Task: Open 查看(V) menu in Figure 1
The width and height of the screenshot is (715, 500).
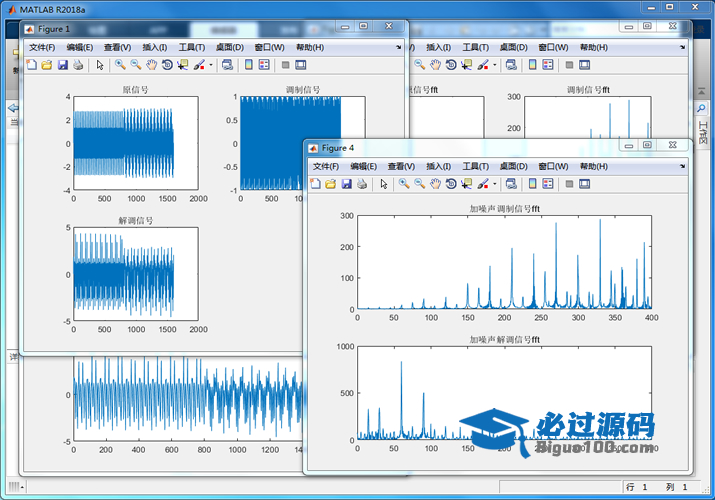Action: pos(117,47)
